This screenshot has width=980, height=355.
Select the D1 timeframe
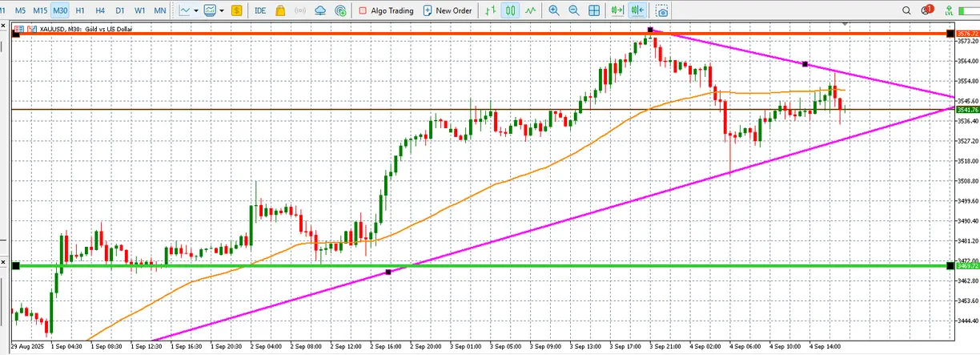click(x=120, y=10)
